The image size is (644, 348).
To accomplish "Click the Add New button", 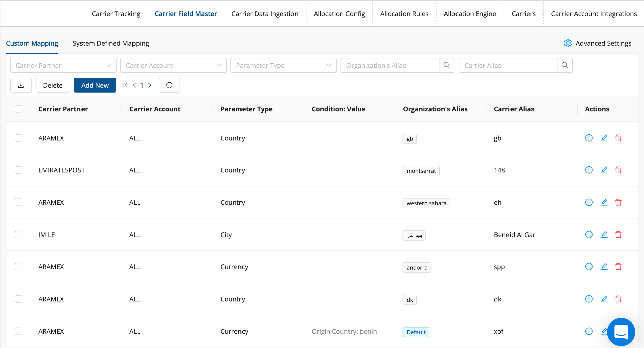I will 95,85.
